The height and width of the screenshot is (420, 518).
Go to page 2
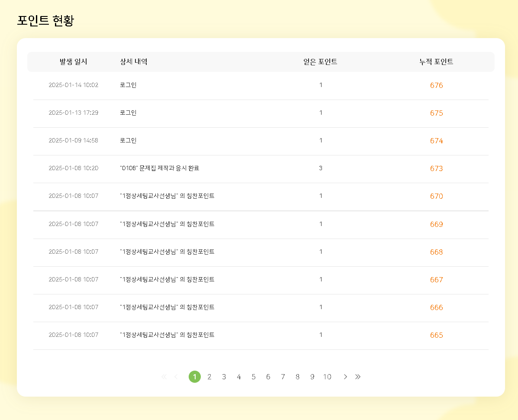pyautogui.click(x=209, y=377)
